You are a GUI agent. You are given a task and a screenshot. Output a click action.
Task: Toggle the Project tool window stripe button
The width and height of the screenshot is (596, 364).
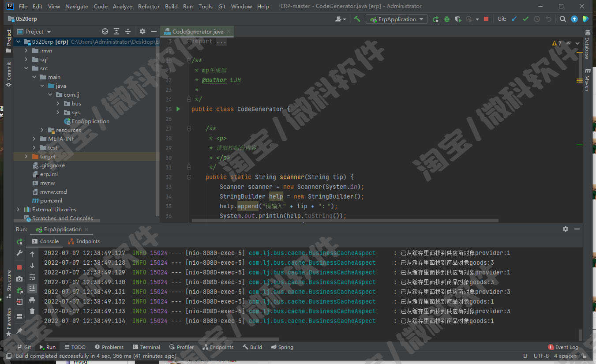pyautogui.click(x=8, y=41)
